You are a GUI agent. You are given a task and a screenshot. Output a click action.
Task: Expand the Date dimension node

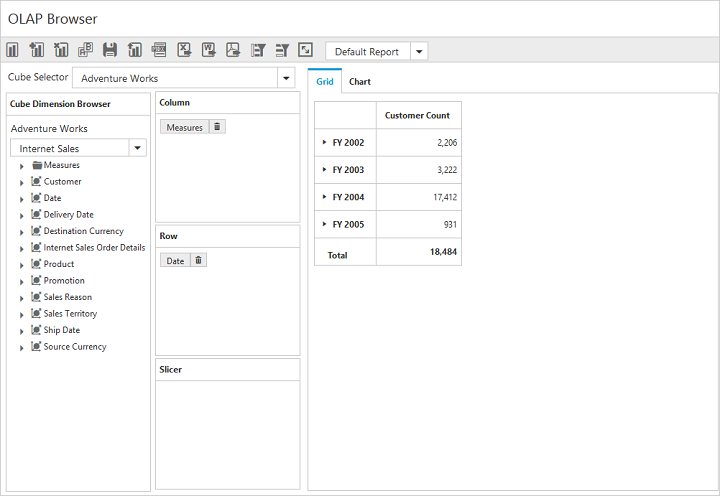pos(21,199)
